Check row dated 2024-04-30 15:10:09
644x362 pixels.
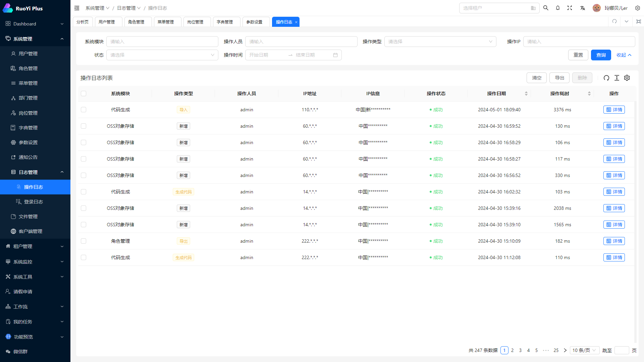(84, 241)
